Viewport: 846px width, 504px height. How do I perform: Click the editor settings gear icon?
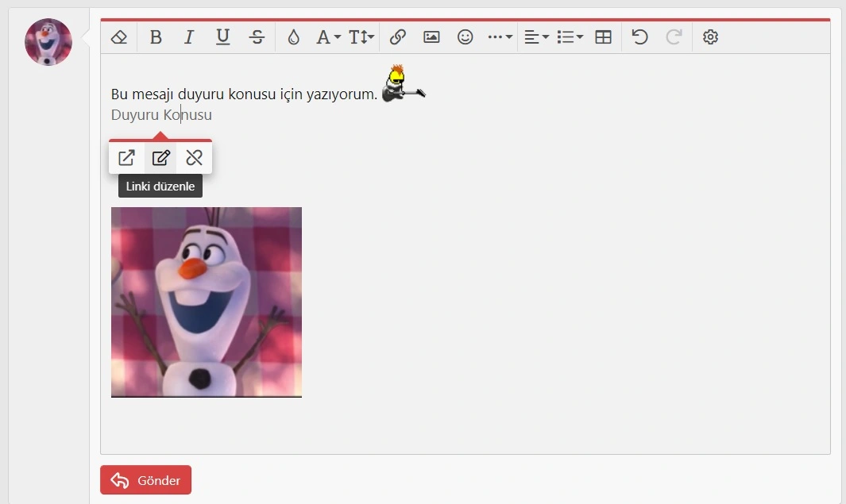(710, 37)
